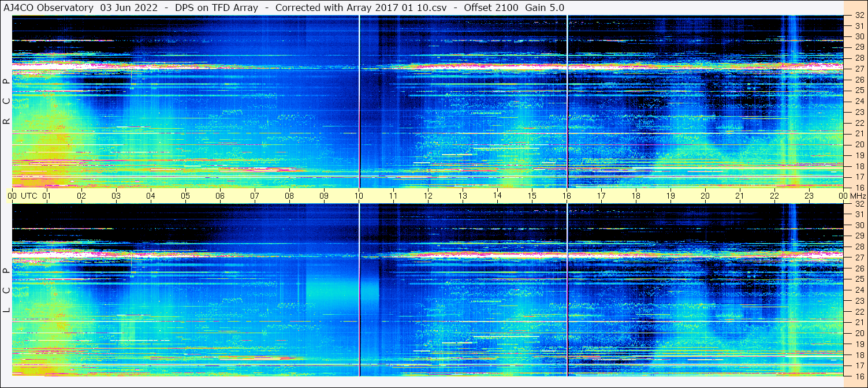
Task: Pick the "22" hour label on UTC axis
Action: (x=774, y=196)
